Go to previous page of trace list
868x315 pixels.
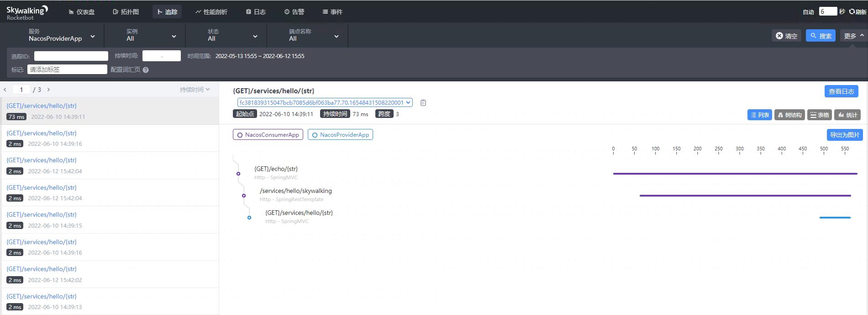(x=5, y=90)
